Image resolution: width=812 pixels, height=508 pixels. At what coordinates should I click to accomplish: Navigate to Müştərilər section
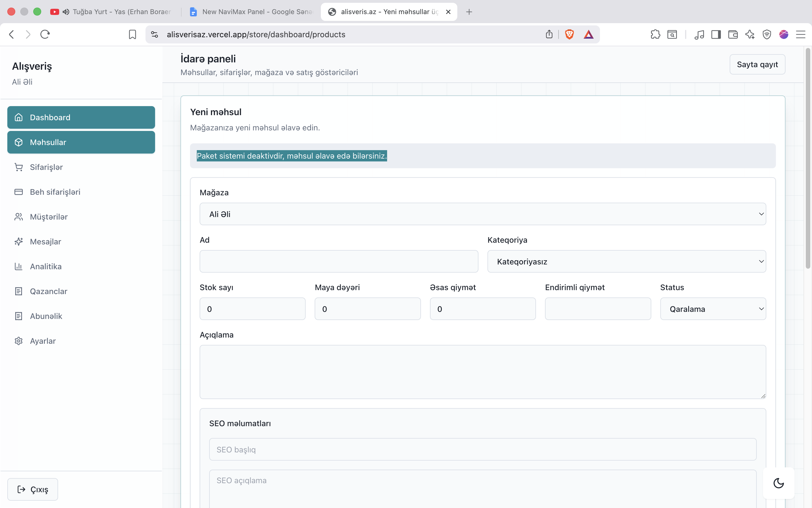point(81,217)
